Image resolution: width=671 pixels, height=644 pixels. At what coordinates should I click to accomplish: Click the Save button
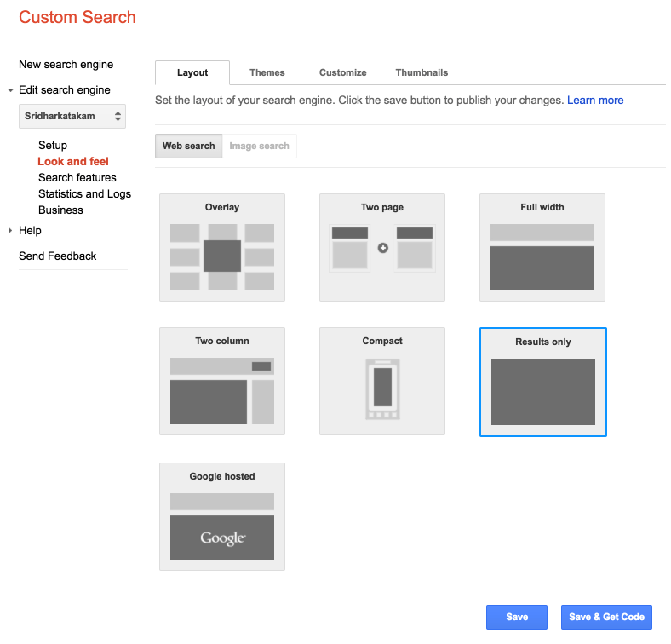(517, 617)
